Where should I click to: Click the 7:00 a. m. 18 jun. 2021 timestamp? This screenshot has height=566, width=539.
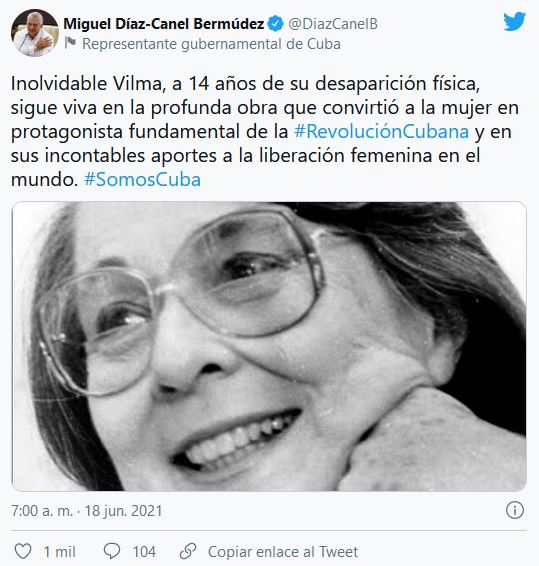pyautogui.click(x=87, y=511)
